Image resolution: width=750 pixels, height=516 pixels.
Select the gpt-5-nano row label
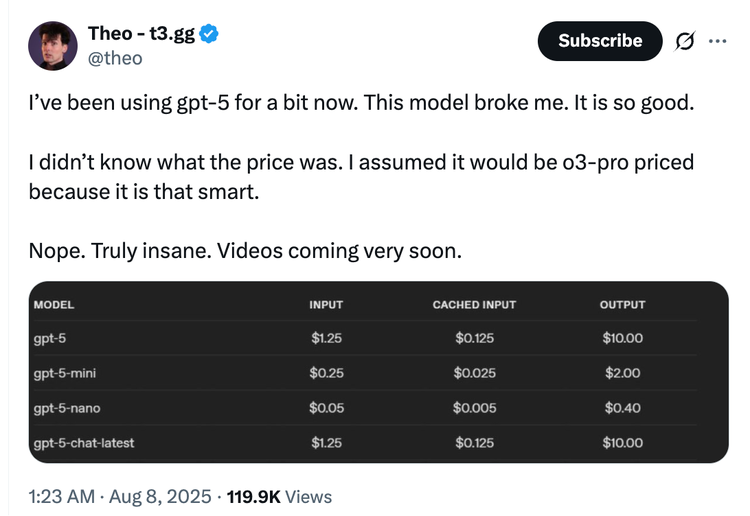[66, 408]
